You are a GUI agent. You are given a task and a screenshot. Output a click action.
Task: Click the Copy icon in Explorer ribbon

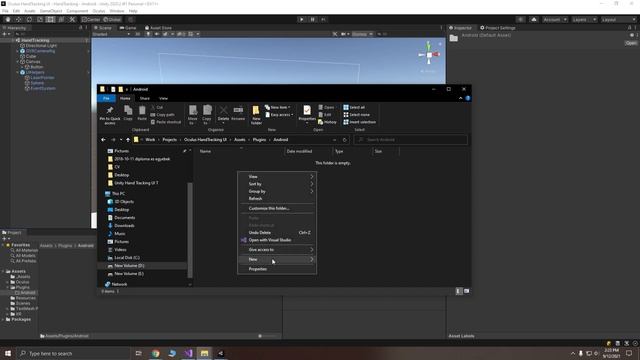pos(128,113)
